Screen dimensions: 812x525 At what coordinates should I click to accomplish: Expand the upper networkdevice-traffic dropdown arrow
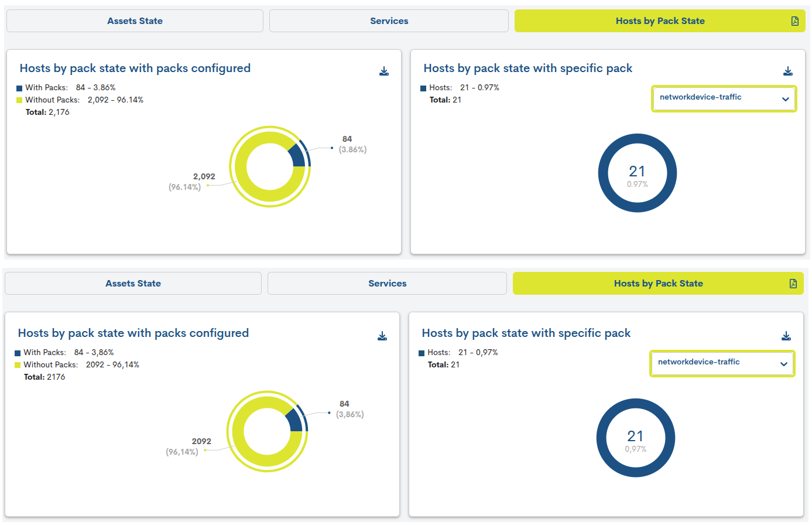pos(786,99)
